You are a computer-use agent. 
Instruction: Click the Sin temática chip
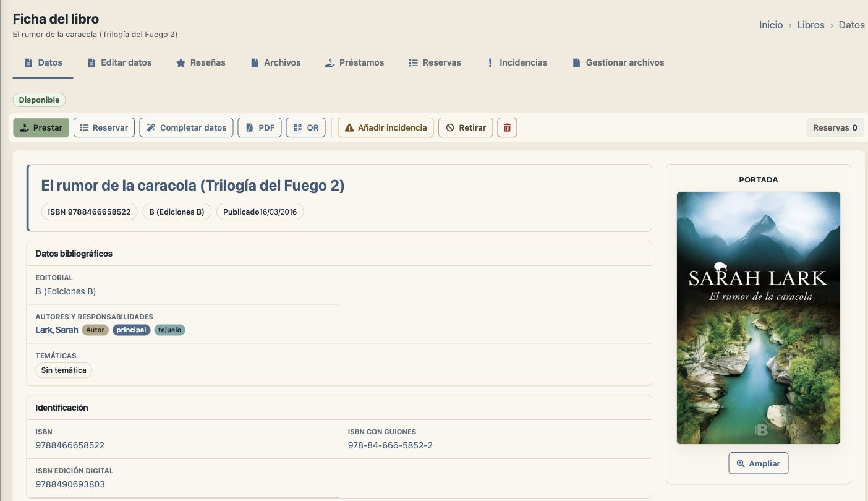click(x=64, y=370)
